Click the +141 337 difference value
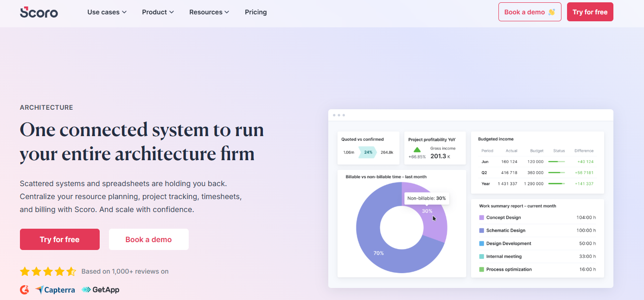The height and width of the screenshot is (300, 644). pos(584,184)
